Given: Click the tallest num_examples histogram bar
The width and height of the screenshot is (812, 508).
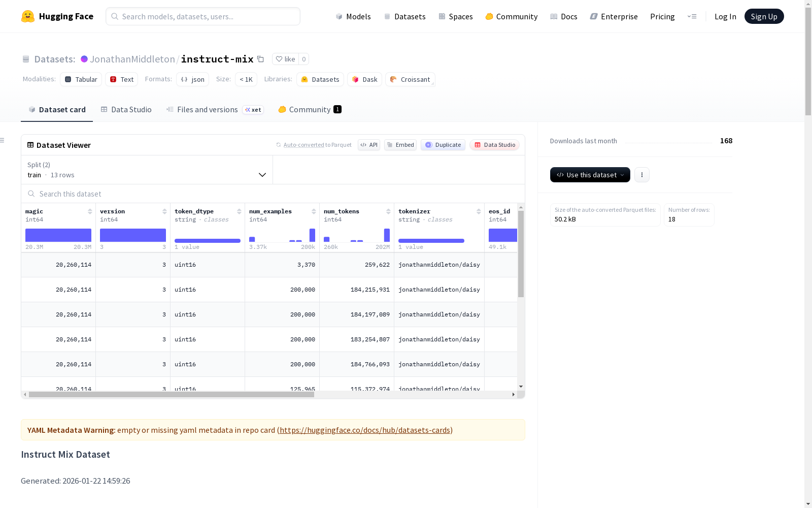Looking at the screenshot, I should pos(312,235).
